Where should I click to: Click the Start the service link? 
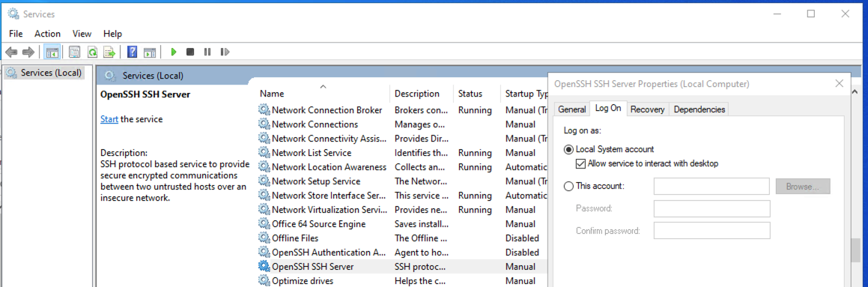pos(109,119)
